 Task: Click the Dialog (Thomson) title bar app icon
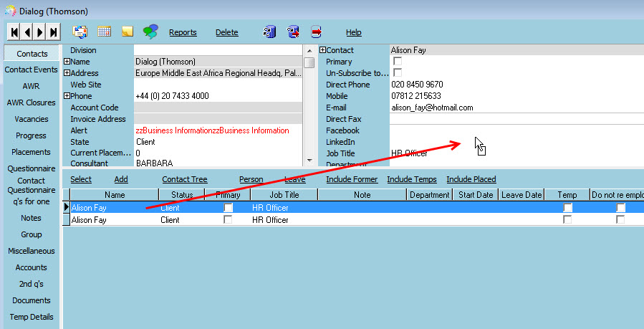10,11
